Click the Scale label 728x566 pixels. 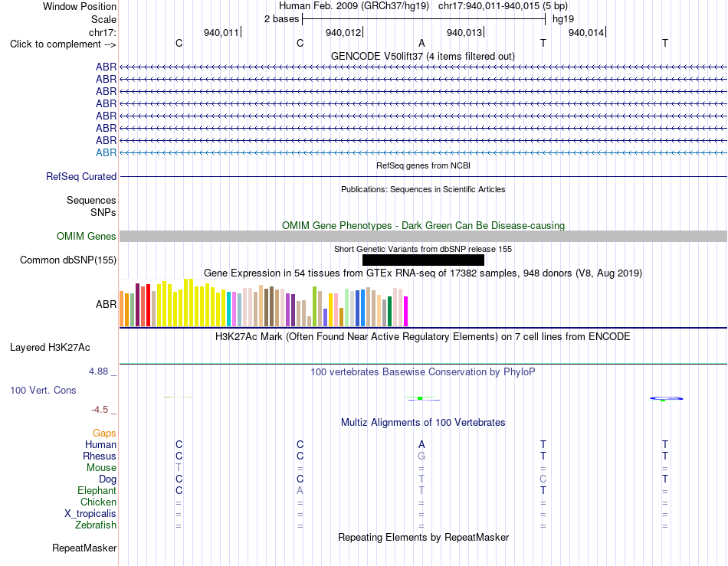pos(103,19)
